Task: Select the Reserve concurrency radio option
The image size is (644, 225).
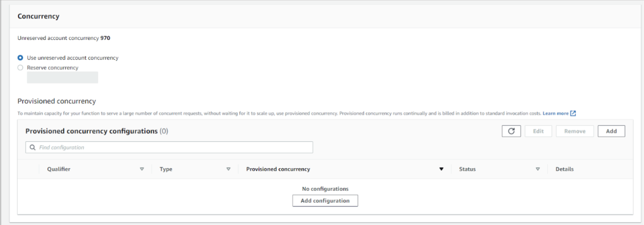Action: (x=21, y=68)
